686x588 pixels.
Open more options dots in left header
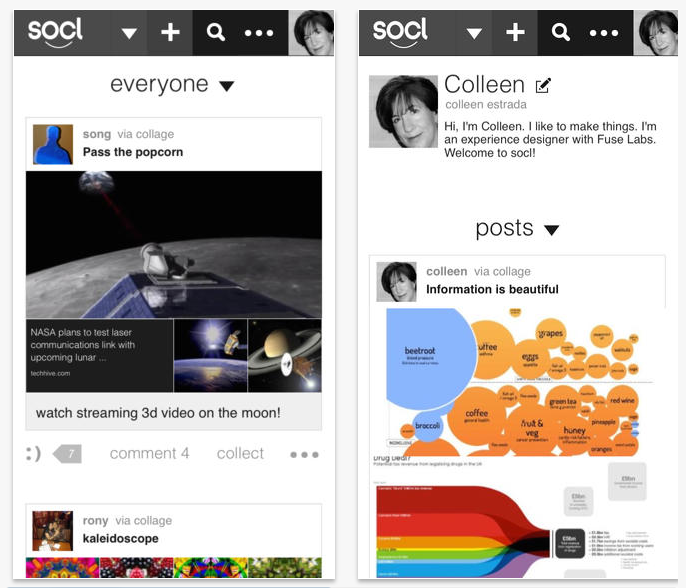pos(259,33)
